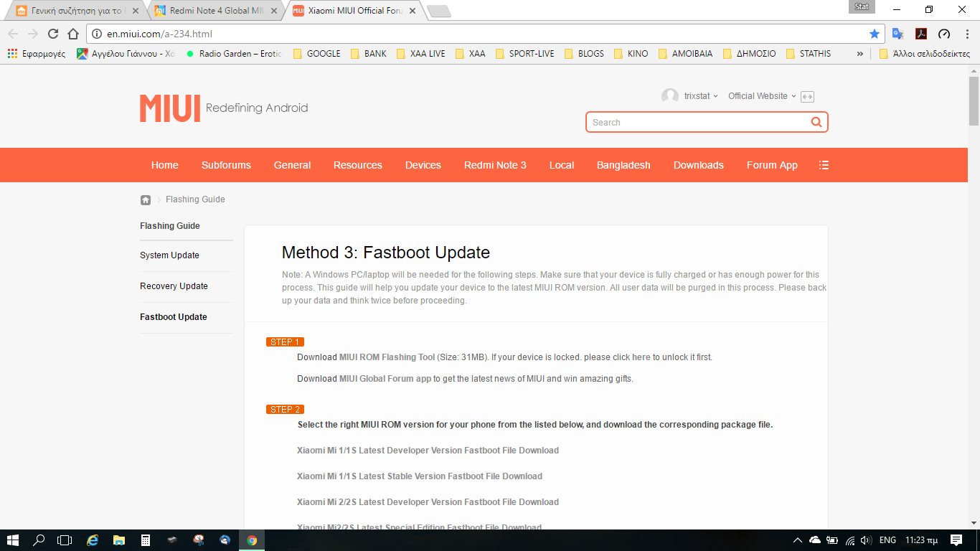
Task: Click the trixstat user avatar
Action: click(x=670, y=96)
